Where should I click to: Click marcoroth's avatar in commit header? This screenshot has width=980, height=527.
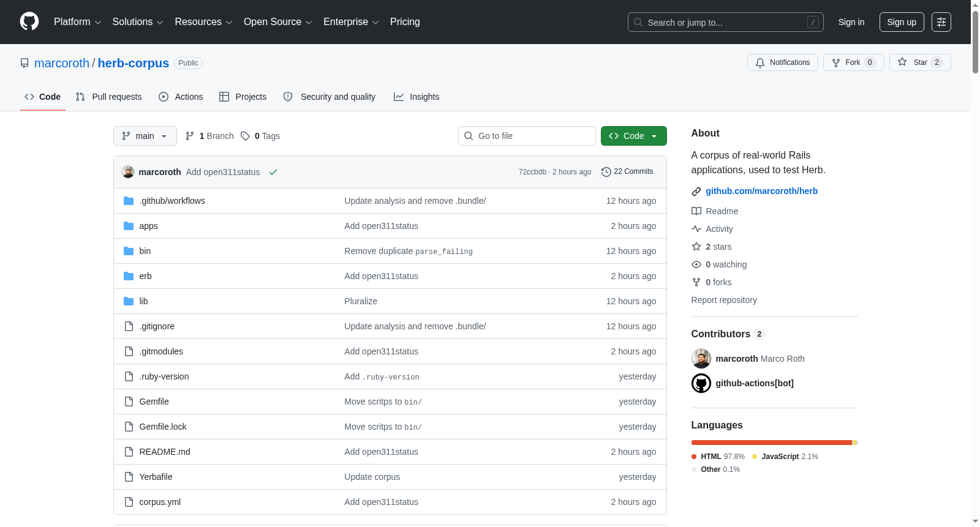tap(128, 172)
